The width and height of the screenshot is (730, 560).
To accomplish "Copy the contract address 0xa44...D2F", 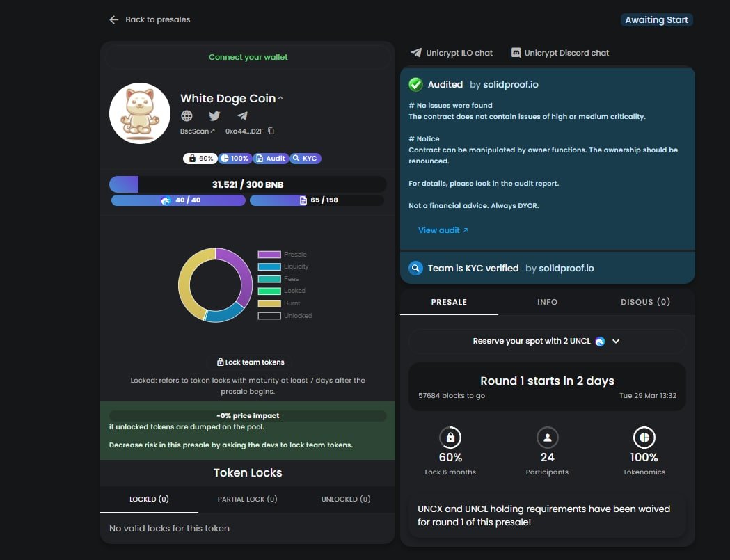I will pos(271,131).
